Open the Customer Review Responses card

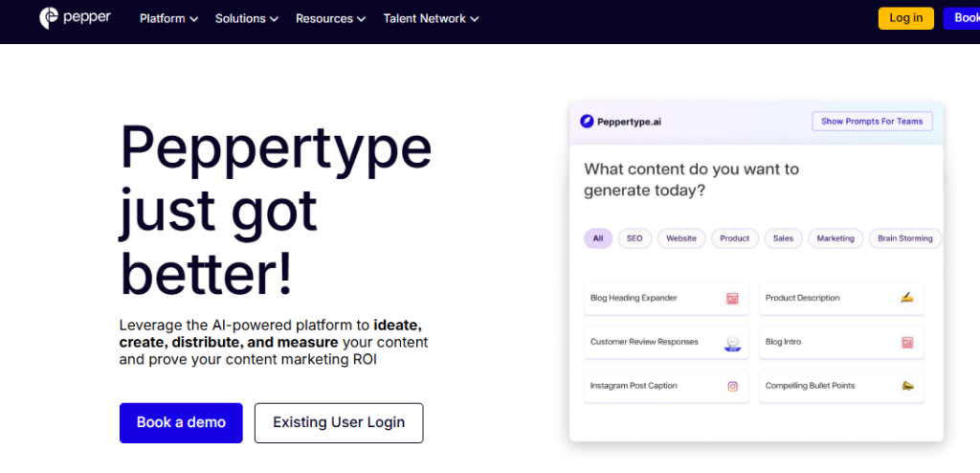(x=666, y=342)
